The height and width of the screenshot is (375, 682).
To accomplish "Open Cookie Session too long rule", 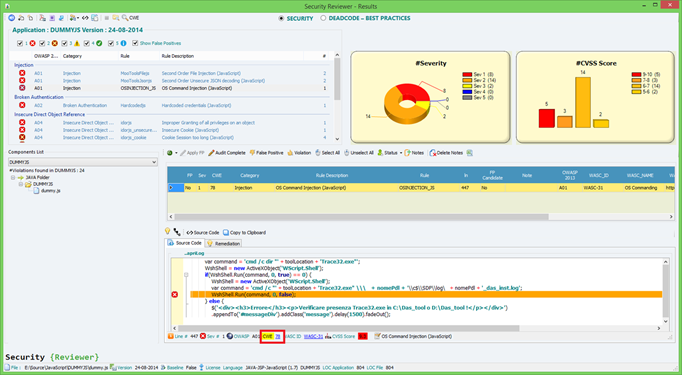I will coord(197,137).
